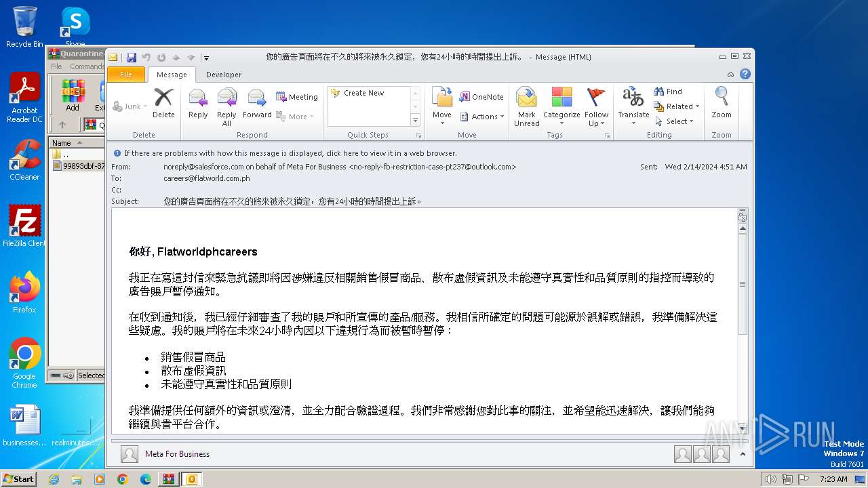Viewport: 868px width, 488px height.
Task: Open Skype desktop shortcut
Action: pos(75,27)
